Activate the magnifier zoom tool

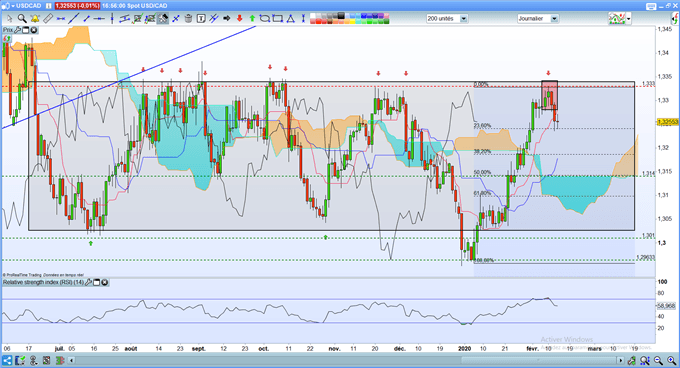[22, 19]
